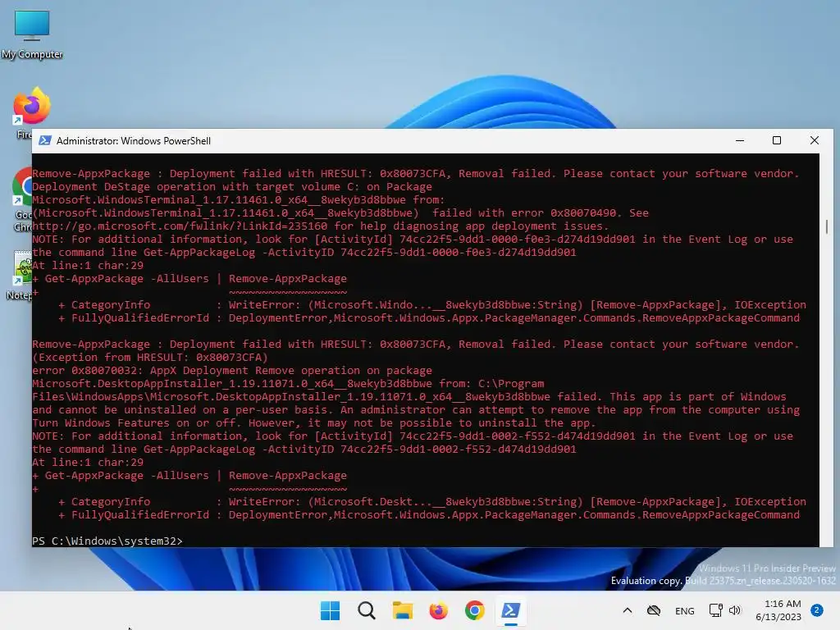
Task: Select PowerShell taskbar button
Action: click(x=510, y=610)
